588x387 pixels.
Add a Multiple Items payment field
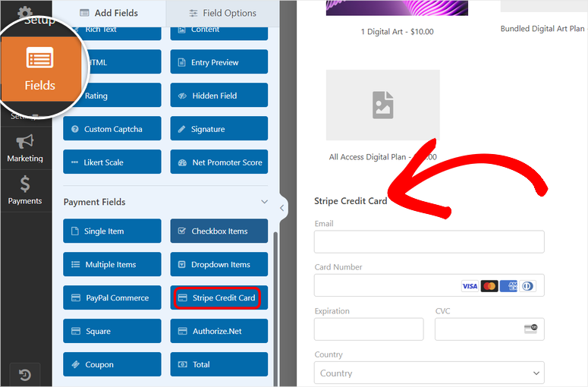click(112, 264)
